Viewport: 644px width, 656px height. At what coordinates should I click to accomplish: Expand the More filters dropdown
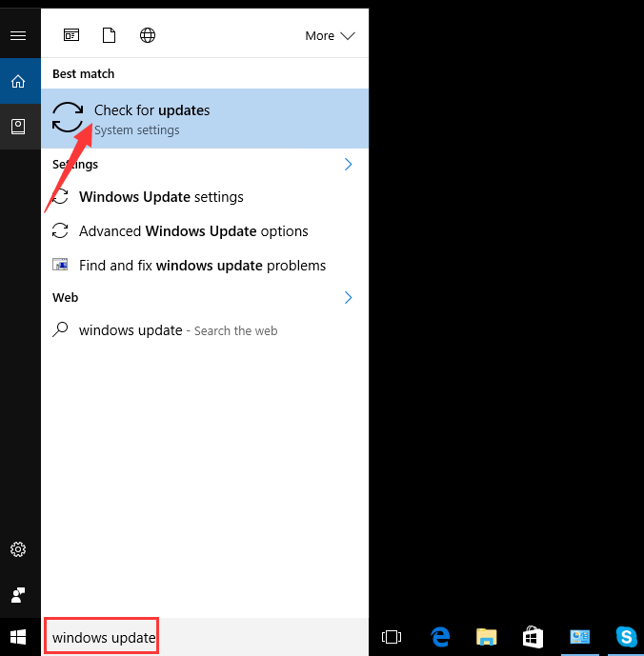(x=330, y=35)
